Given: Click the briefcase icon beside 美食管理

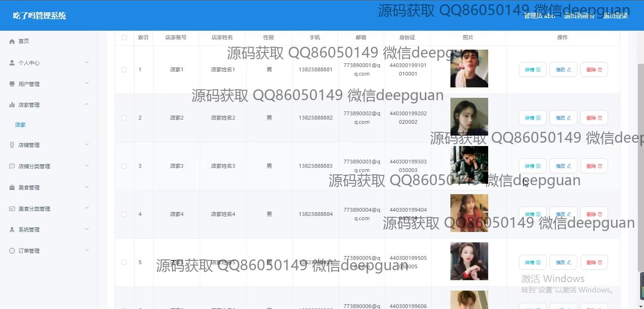Looking at the screenshot, I should click(x=12, y=188).
